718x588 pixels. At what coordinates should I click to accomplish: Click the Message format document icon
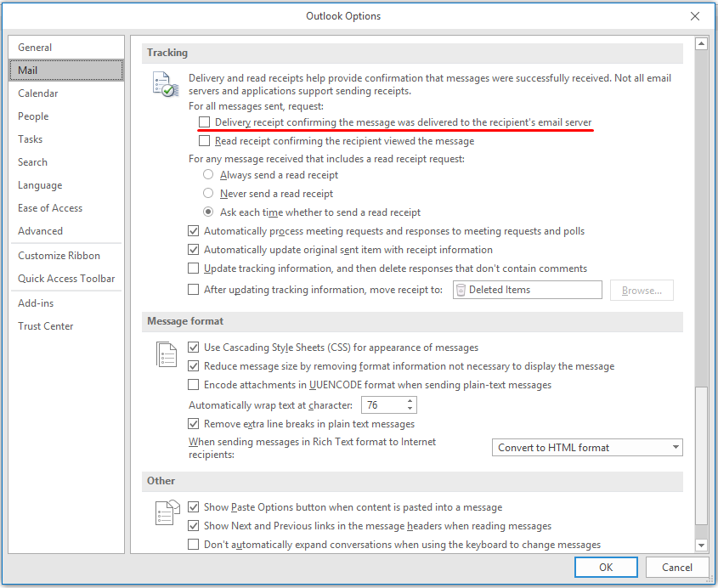coord(167,354)
